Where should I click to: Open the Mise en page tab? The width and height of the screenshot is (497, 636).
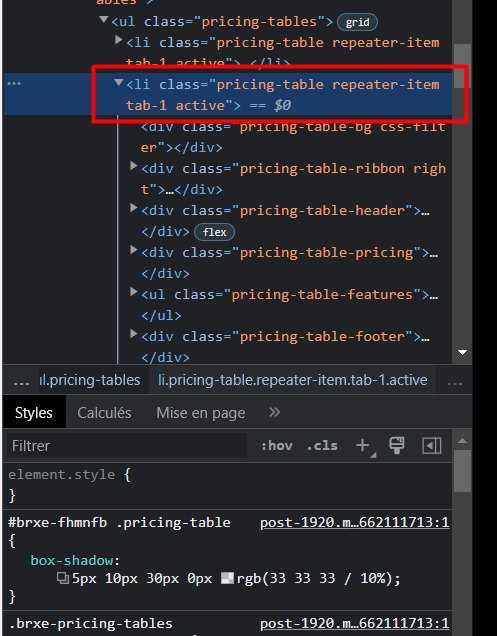pos(201,413)
